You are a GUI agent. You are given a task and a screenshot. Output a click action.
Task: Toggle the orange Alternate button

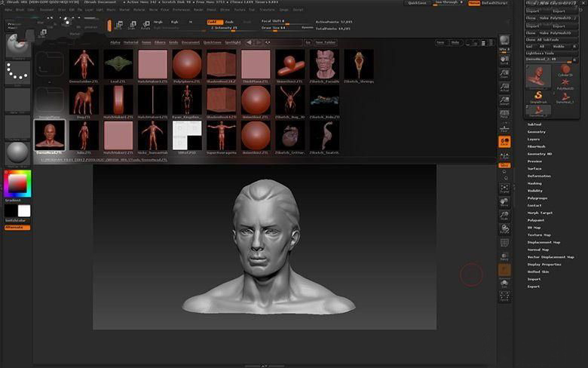pyautogui.click(x=17, y=227)
